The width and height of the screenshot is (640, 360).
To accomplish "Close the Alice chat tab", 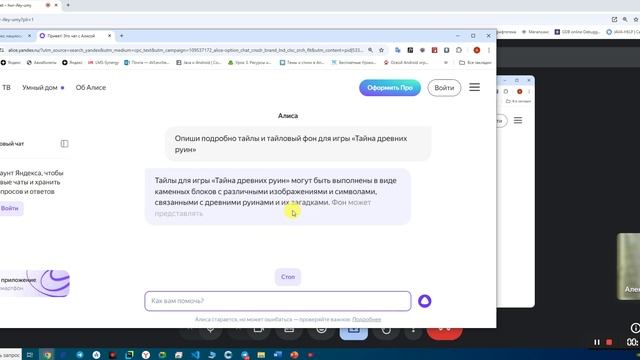I will tap(109, 36).
